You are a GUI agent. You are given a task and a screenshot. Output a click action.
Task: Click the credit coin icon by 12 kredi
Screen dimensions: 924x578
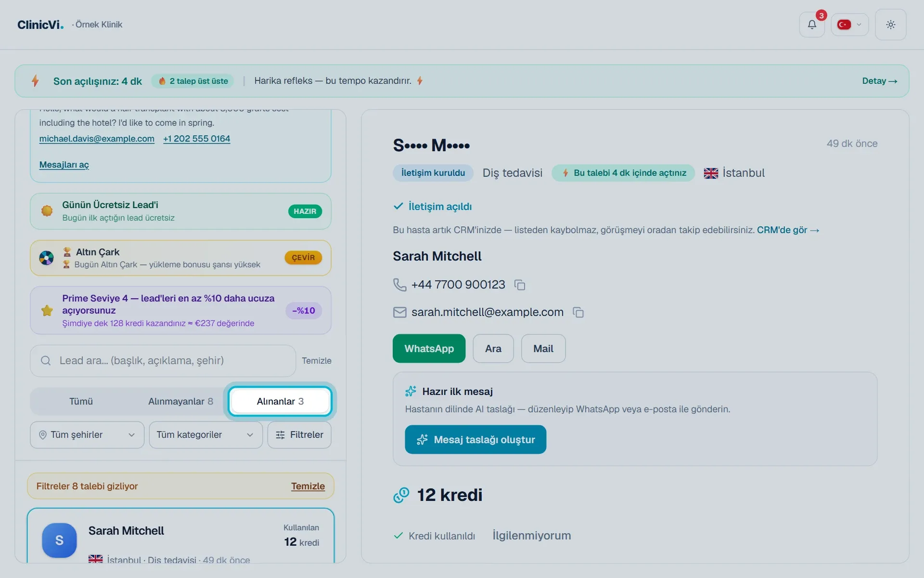point(401,495)
